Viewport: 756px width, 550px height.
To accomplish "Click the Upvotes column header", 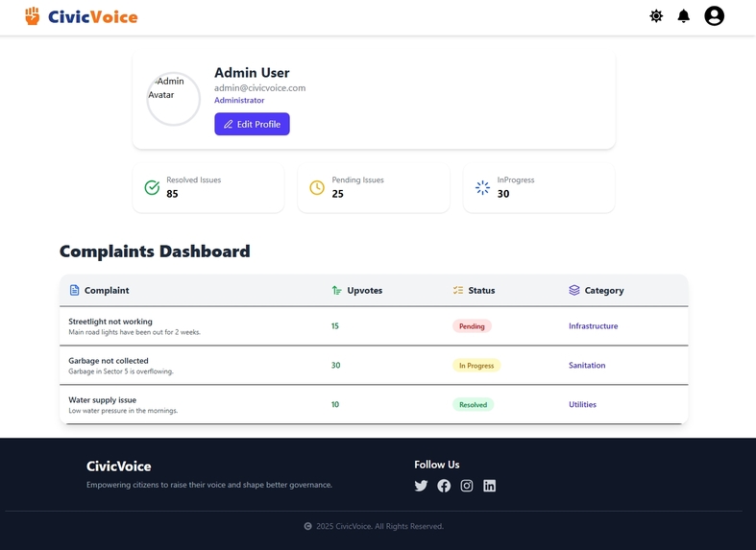I will pyautogui.click(x=364, y=291).
